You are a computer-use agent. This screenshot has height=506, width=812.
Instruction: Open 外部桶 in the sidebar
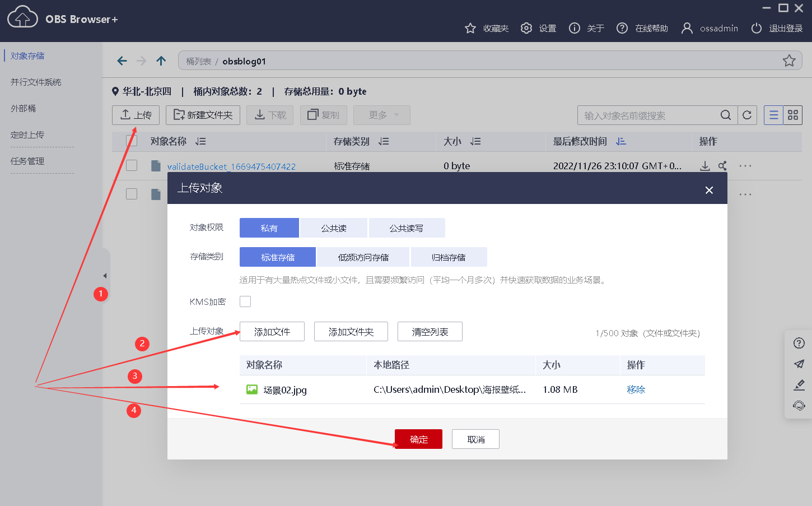(x=23, y=109)
